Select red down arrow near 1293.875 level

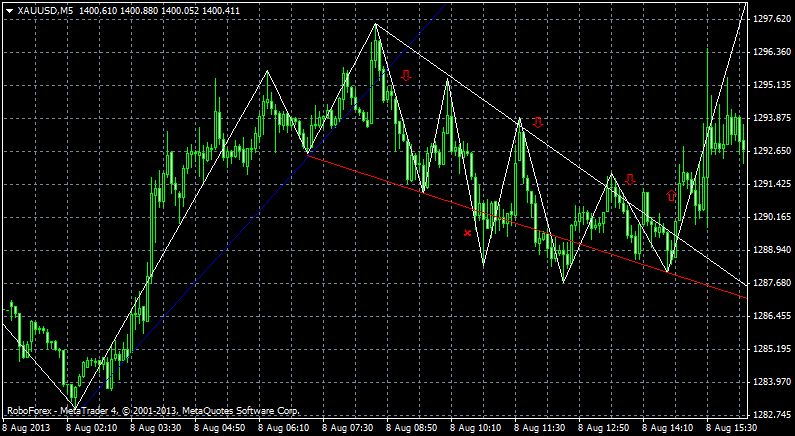click(538, 122)
